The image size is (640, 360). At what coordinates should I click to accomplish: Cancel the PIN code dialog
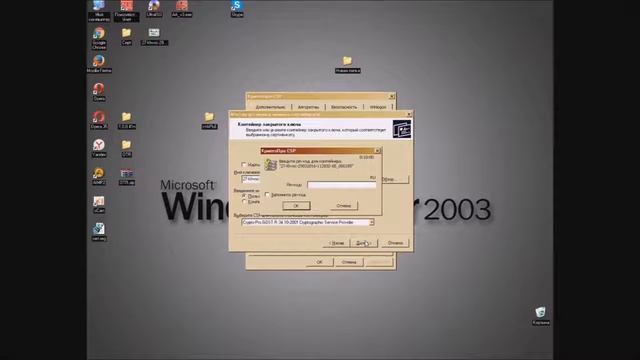coord(344,206)
